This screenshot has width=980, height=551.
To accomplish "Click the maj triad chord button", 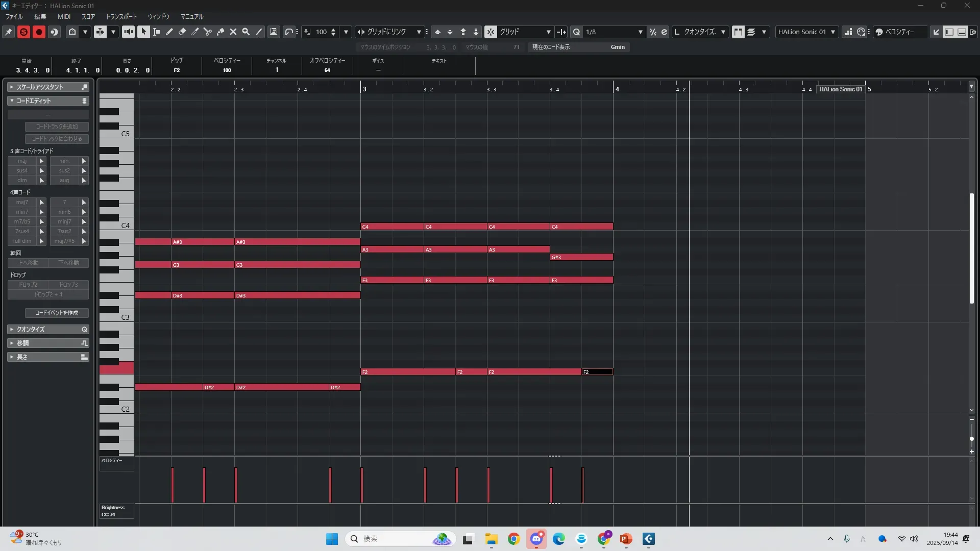I will click(x=22, y=161).
